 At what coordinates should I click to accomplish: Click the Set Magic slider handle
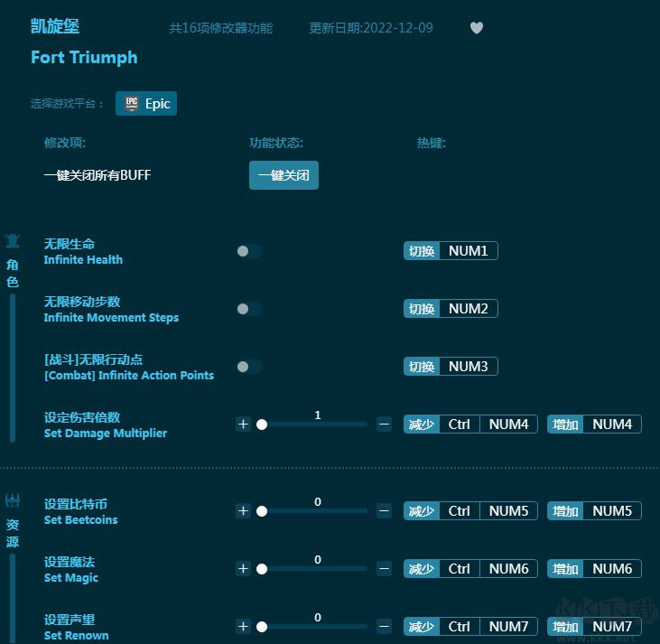262,569
